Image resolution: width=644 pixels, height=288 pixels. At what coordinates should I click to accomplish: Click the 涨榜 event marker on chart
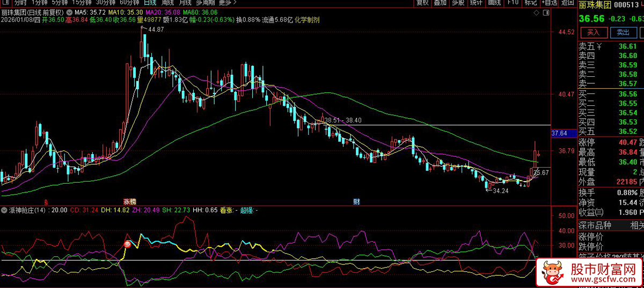point(130,201)
